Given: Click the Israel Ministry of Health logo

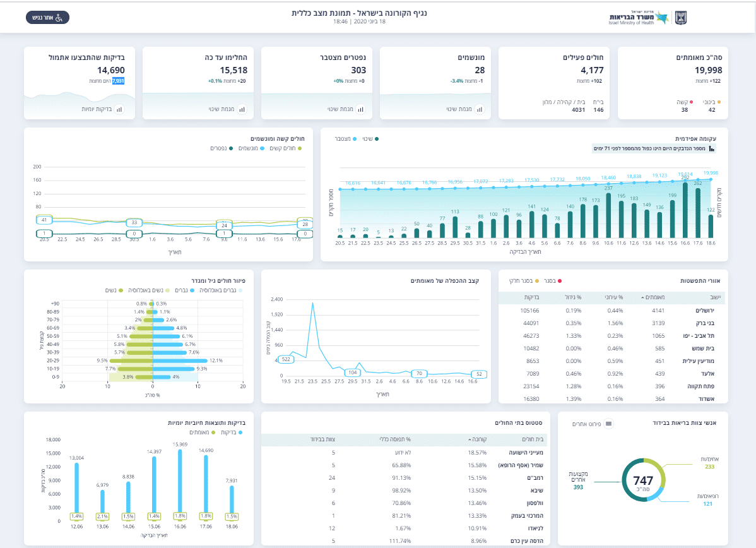Looking at the screenshot, I should click(639, 18).
